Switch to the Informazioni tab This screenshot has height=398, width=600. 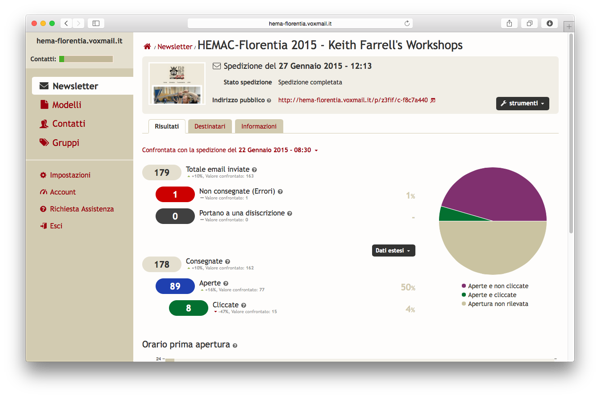(259, 126)
